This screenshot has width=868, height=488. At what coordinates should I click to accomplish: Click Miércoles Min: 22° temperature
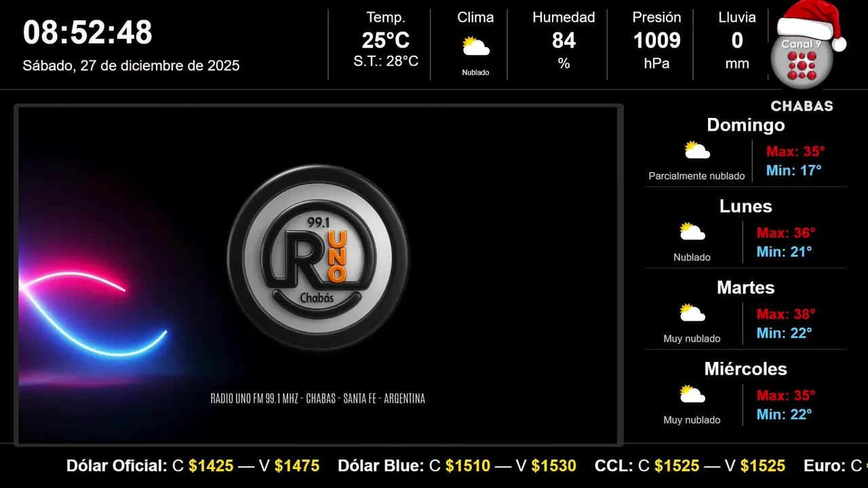785,414
